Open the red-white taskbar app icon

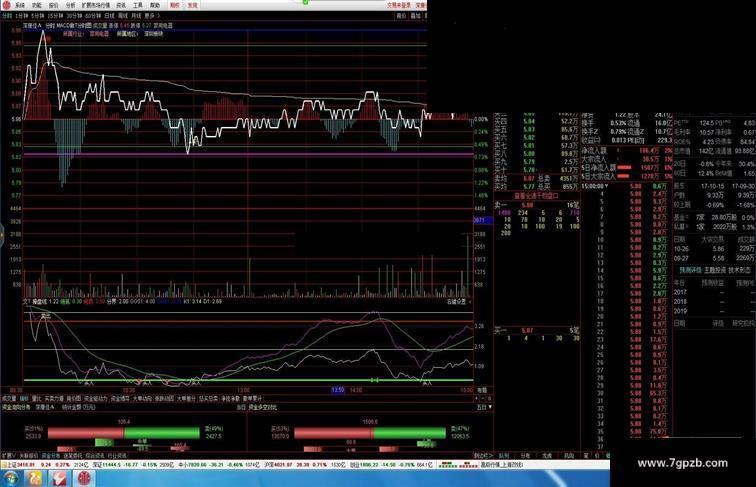[x=60, y=478]
